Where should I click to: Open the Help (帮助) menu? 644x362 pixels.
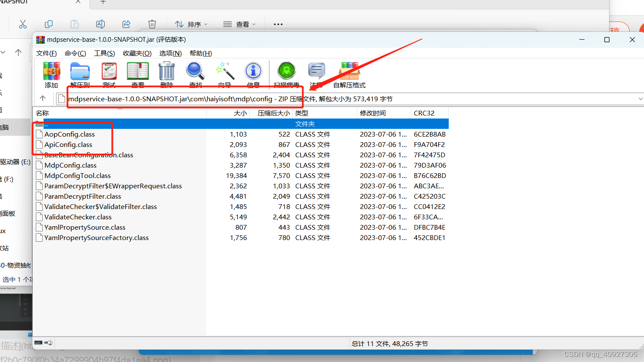pyautogui.click(x=200, y=53)
